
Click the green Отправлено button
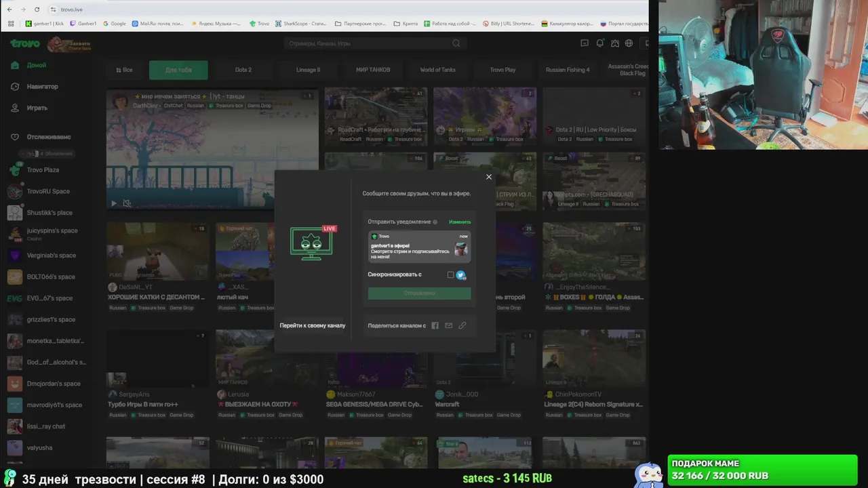pos(419,293)
